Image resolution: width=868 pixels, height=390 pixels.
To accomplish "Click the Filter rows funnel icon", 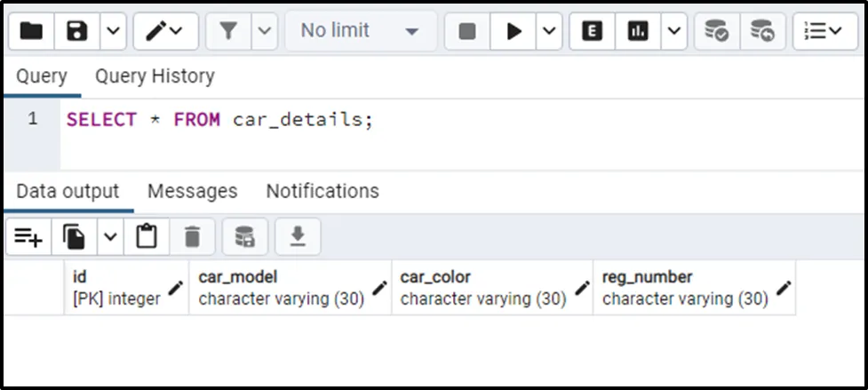I will tap(229, 32).
